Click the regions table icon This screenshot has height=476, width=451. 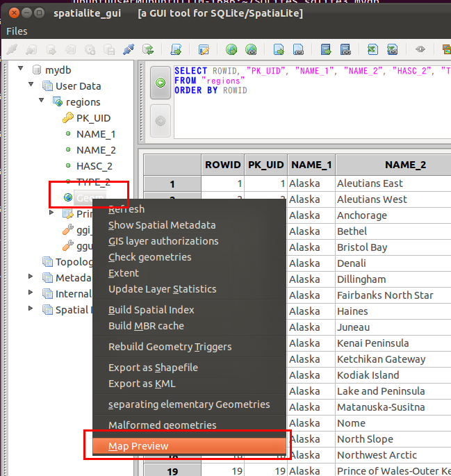(58, 102)
